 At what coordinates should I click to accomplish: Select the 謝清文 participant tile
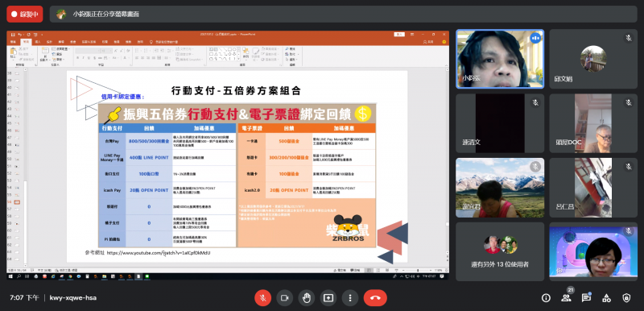tap(500, 123)
